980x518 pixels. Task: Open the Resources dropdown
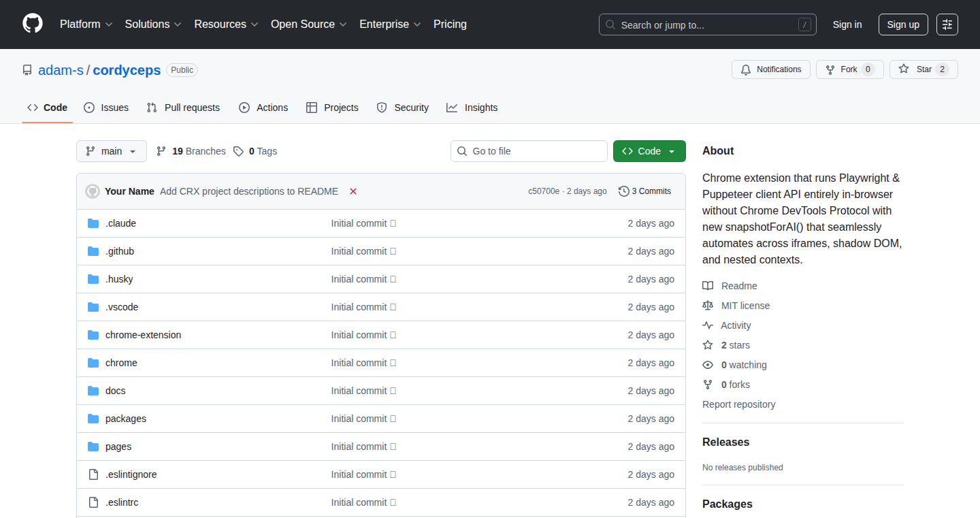point(226,24)
